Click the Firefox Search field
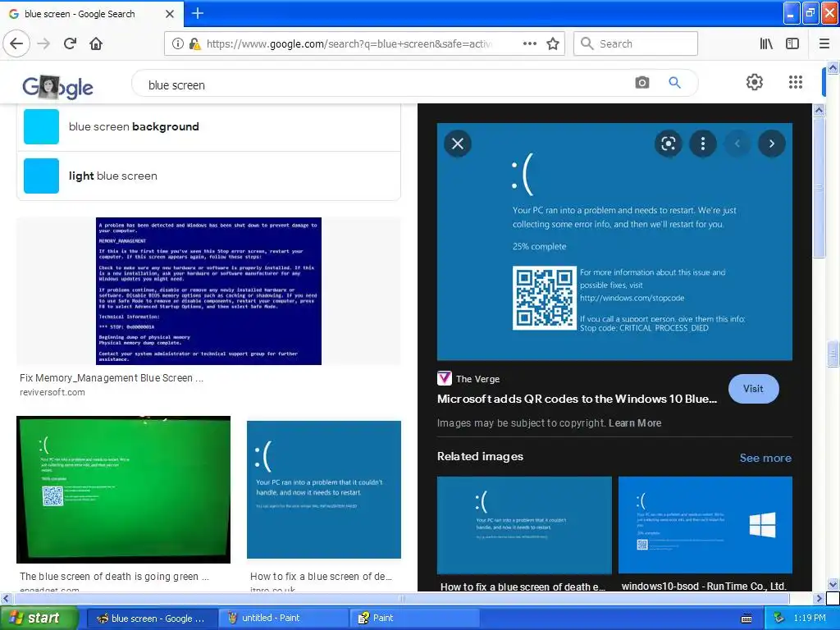This screenshot has width=840, height=630. pyautogui.click(x=636, y=43)
